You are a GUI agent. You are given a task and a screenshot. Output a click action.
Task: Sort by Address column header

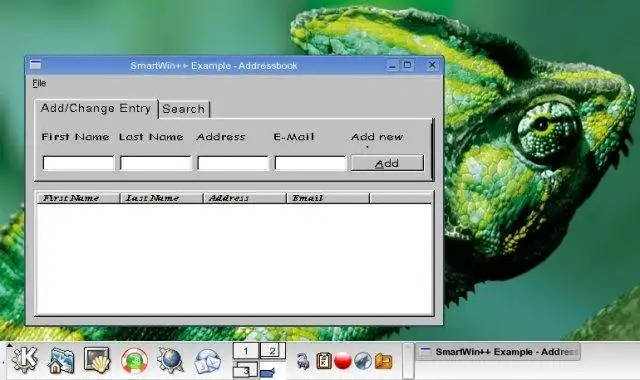[245, 198]
